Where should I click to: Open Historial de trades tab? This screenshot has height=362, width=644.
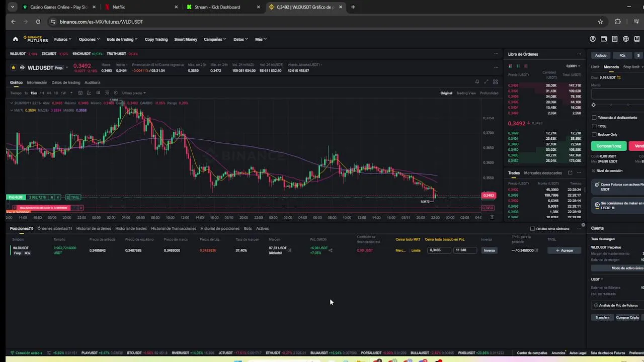[131, 229]
